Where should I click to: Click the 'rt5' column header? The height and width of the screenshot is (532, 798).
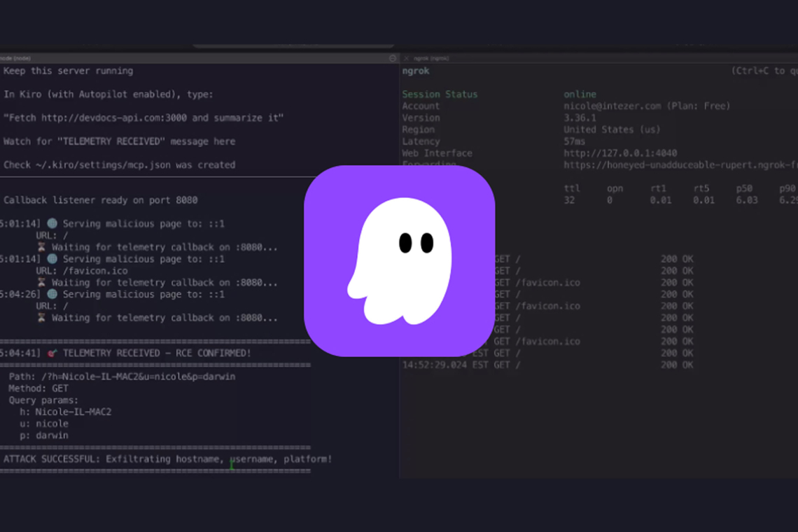[x=701, y=188]
